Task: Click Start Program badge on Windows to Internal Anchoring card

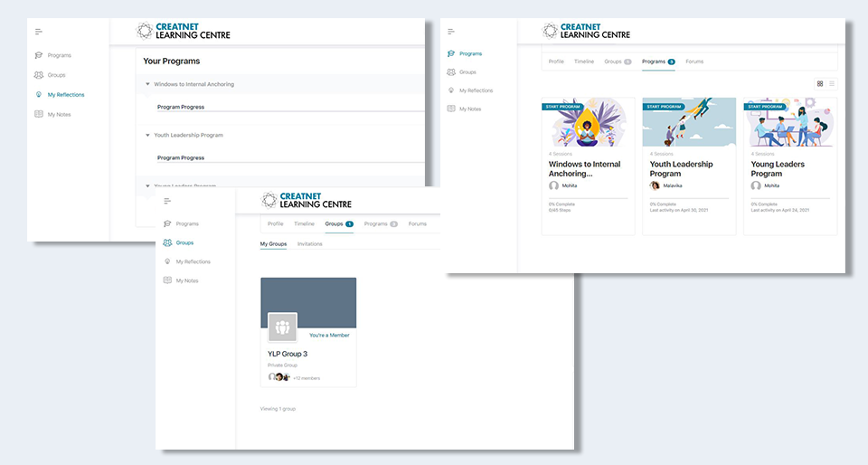Action: (x=562, y=106)
